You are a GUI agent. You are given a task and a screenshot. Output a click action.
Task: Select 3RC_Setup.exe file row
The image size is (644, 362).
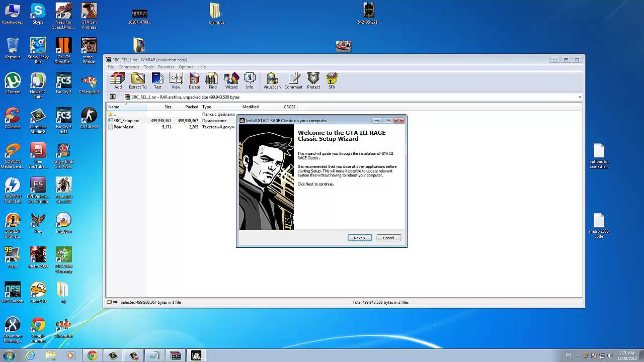point(171,121)
